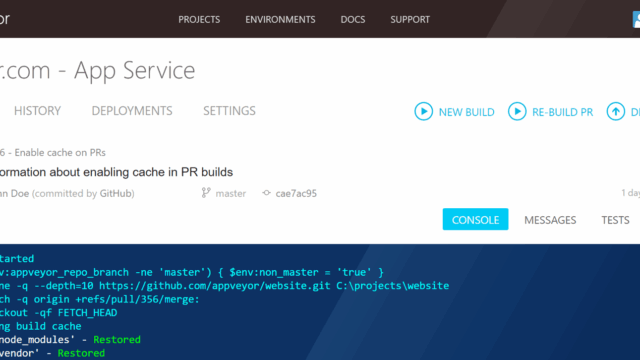Click the commit icon beside cae7ac95
This screenshot has height=360, width=640.
[x=266, y=193]
